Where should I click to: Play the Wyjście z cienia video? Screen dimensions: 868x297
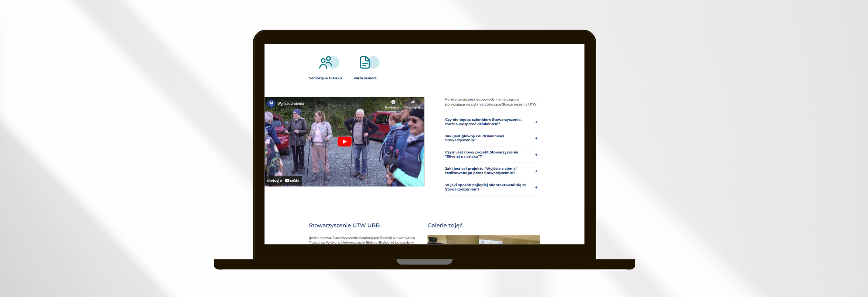344,142
